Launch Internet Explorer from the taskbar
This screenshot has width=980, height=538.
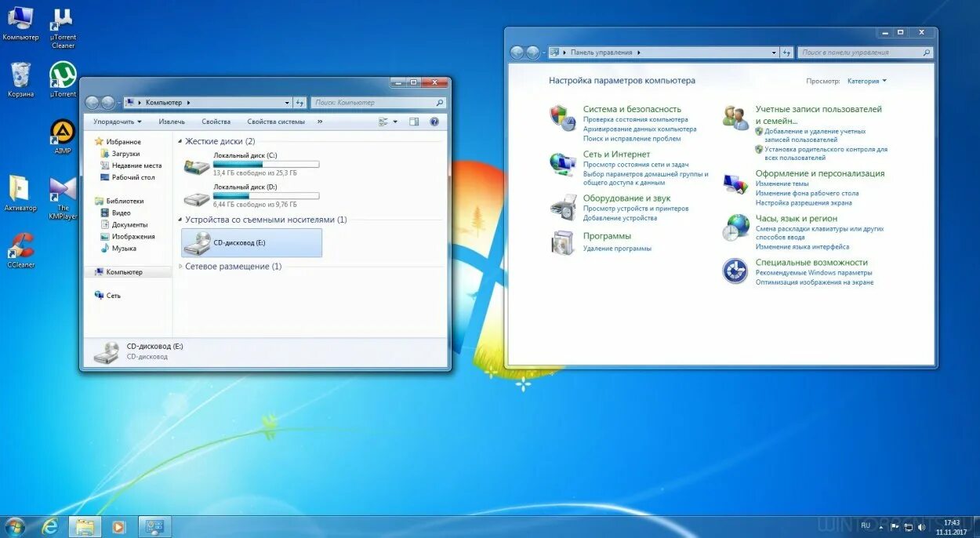[x=49, y=526]
